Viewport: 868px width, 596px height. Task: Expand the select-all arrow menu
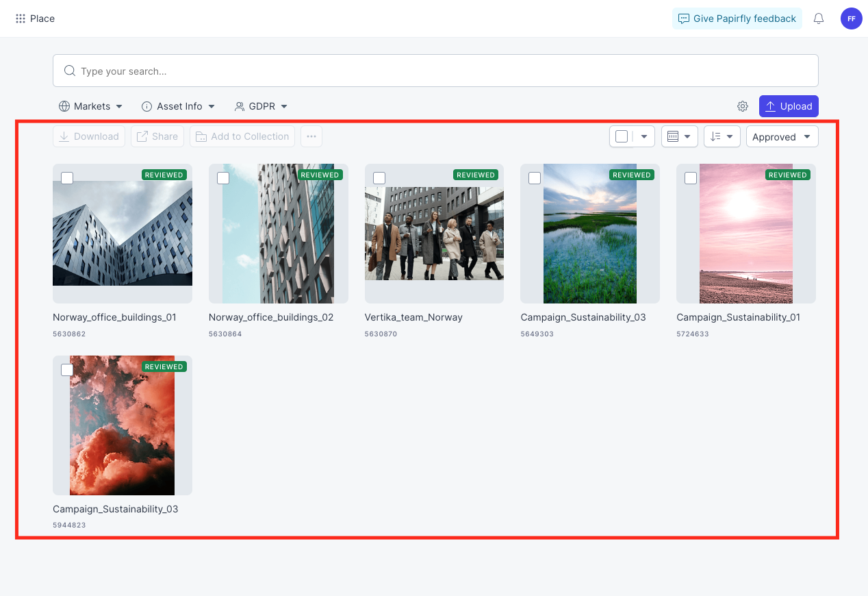(644, 136)
